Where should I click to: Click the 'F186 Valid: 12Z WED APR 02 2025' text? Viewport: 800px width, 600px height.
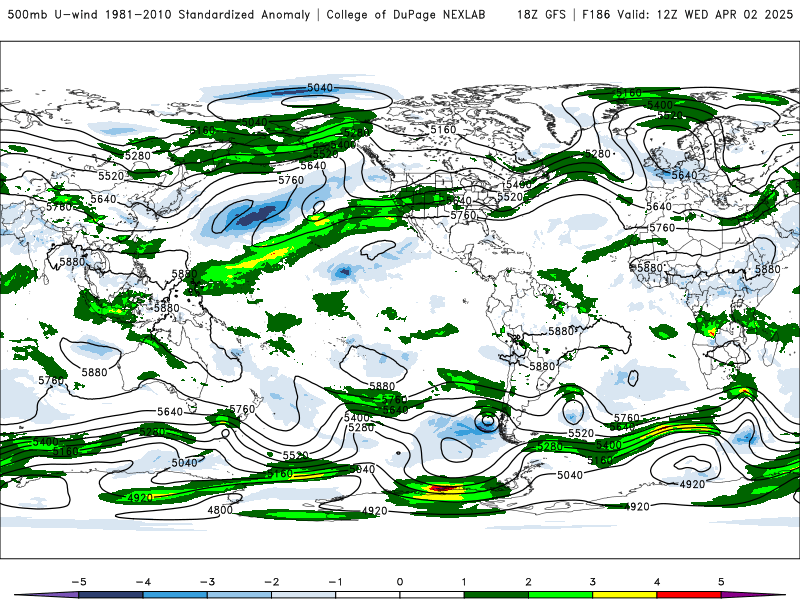[687, 15]
